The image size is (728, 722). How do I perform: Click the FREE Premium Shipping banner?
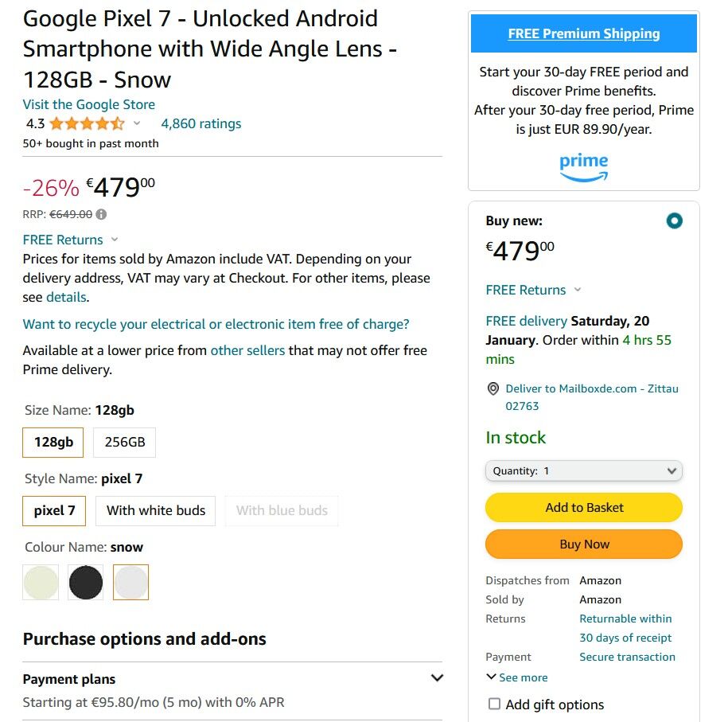click(583, 33)
